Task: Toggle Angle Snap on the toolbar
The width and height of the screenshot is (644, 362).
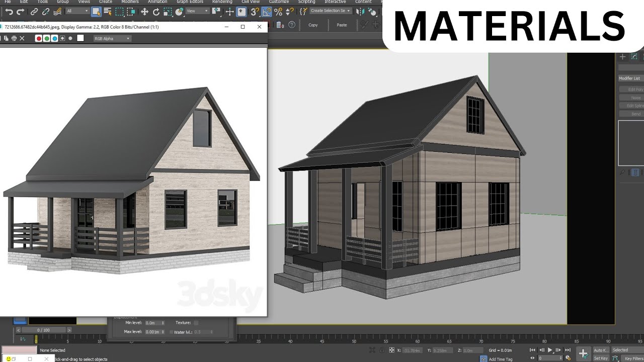Action: pyautogui.click(x=267, y=12)
